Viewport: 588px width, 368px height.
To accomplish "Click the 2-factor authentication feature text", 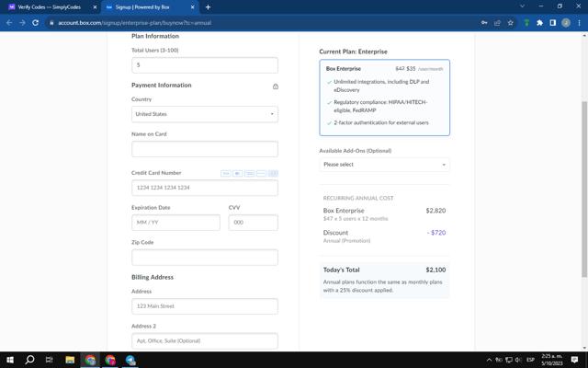I will [x=381, y=122].
